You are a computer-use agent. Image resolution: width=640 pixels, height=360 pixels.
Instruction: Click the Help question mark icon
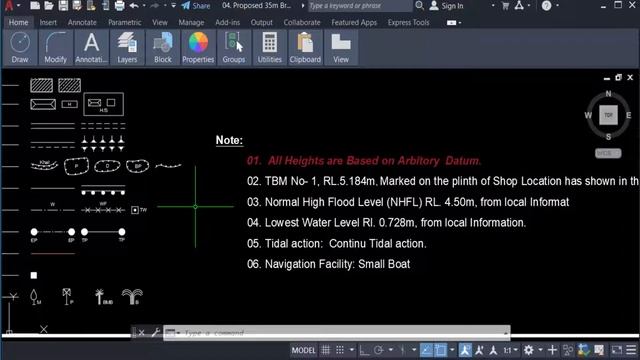[x=547, y=6]
